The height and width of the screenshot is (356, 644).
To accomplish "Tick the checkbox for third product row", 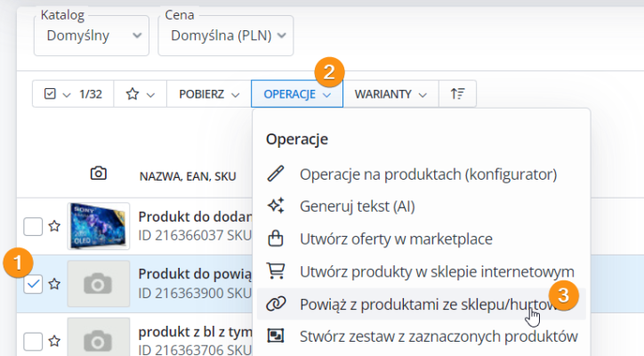I will [33, 340].
